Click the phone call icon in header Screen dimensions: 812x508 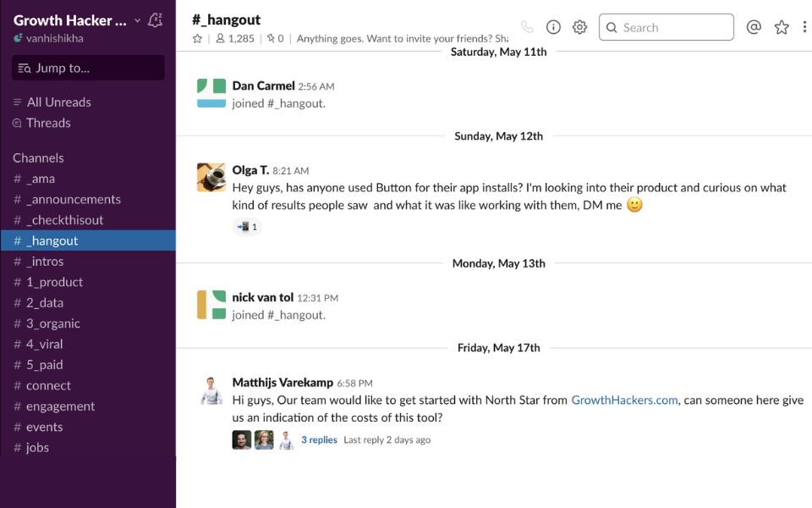pos(527,27)
